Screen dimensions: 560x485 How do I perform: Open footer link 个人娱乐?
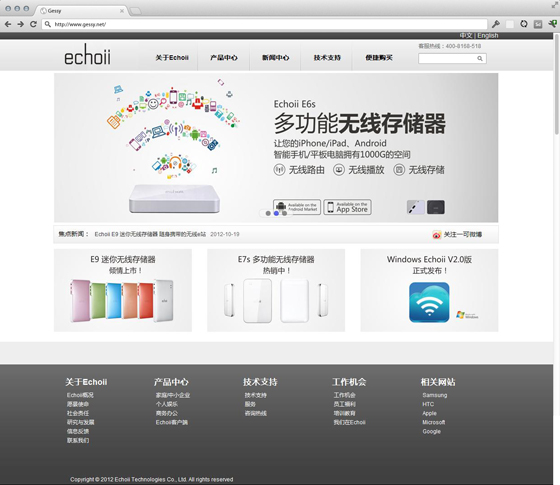[166, 404]
